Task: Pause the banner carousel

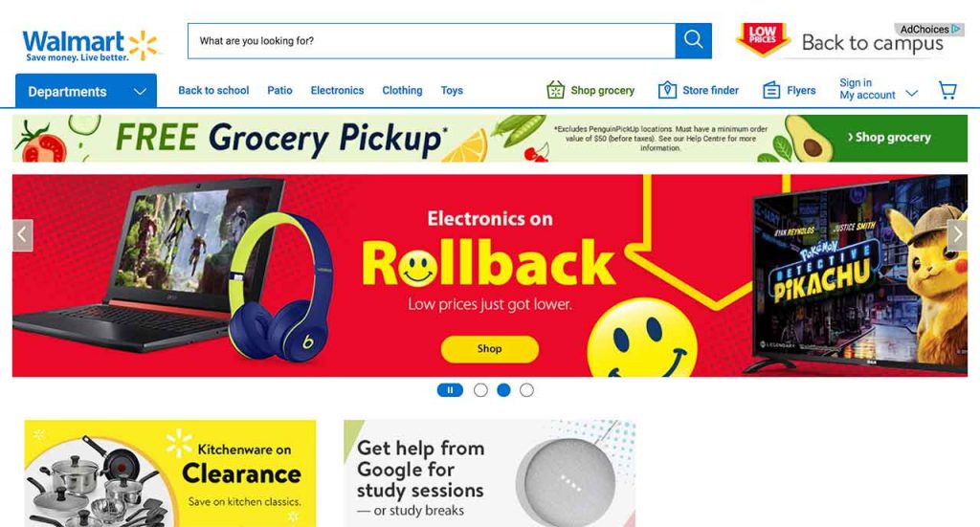Action: point(450,389)
